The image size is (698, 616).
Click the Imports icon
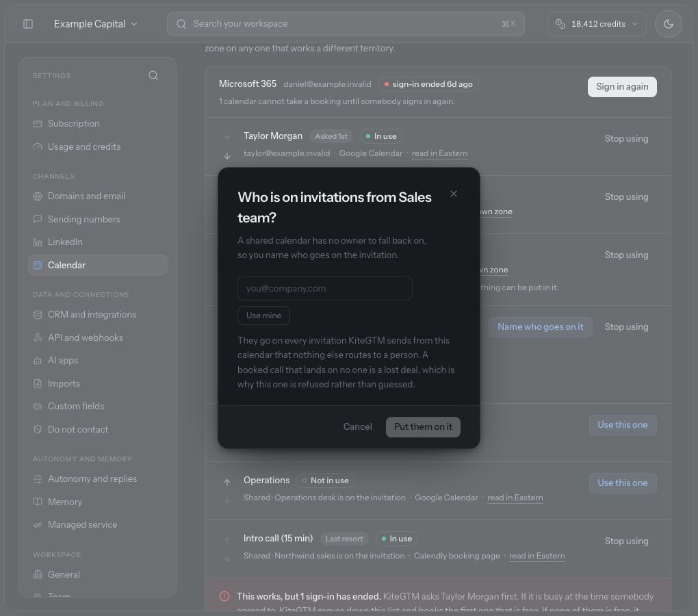38,384
